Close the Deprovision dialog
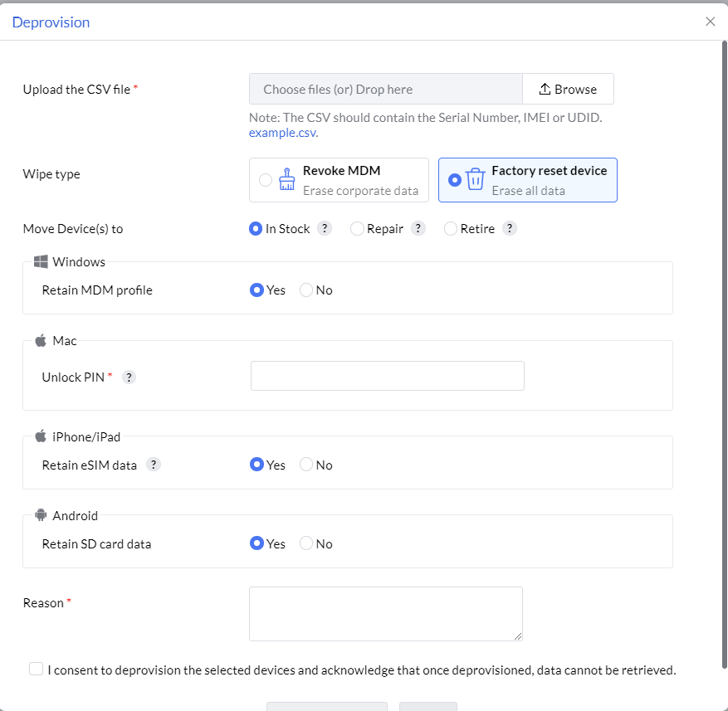Viewport: 728px width, 711px height. (711, 22)
